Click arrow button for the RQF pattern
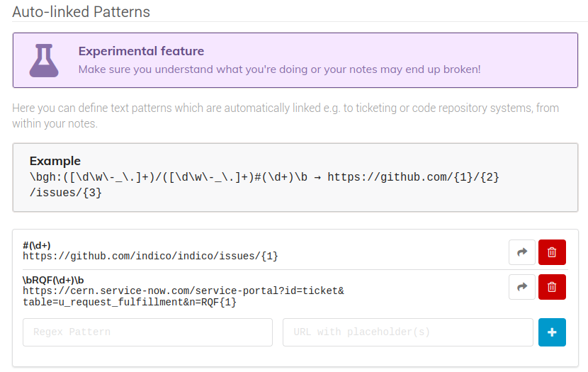 [522, 287]
